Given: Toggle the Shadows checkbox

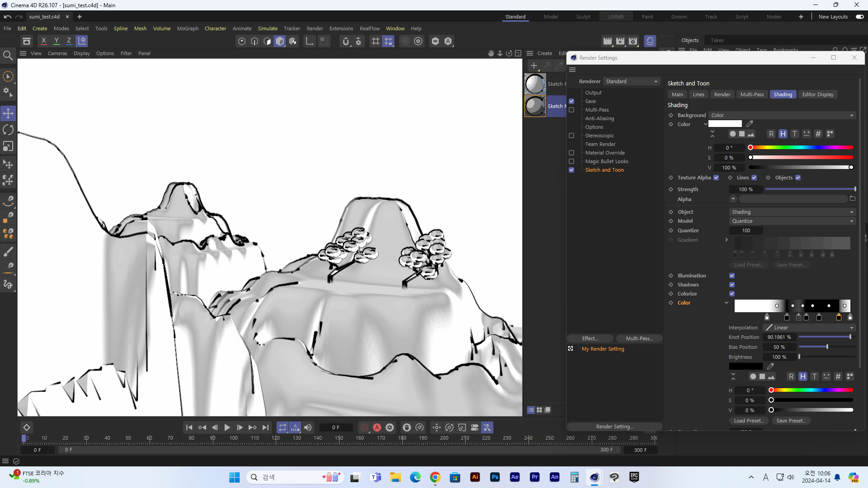Looking at the screenshot, I should [732, 285].
